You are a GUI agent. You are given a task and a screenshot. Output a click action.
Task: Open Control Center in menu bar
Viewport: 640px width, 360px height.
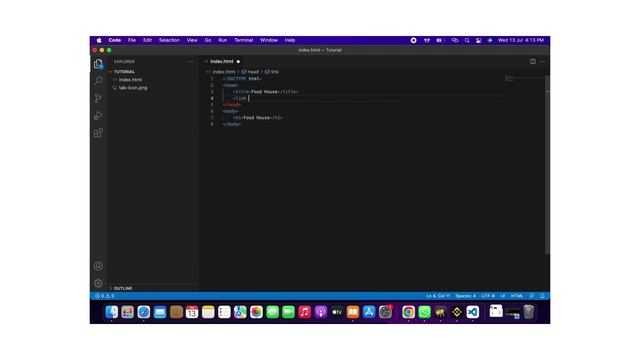tap(478, 40)
